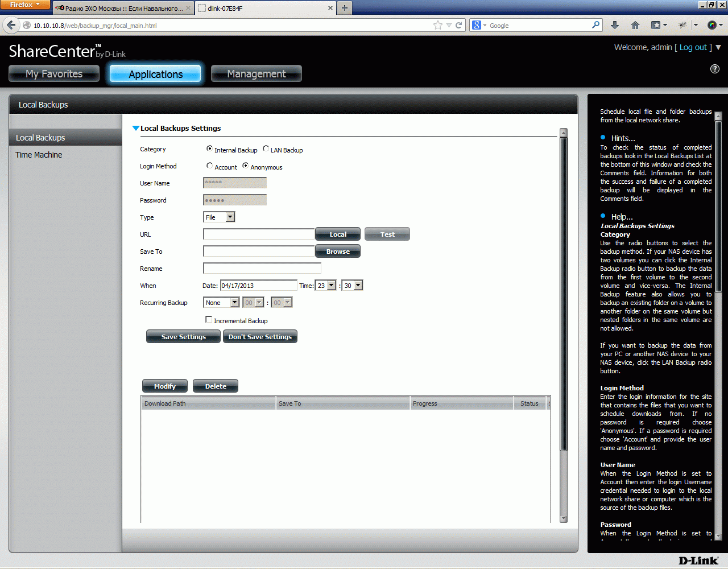Click the Google search engine icon
Viewport: 728px width, 569px height.
477,25
